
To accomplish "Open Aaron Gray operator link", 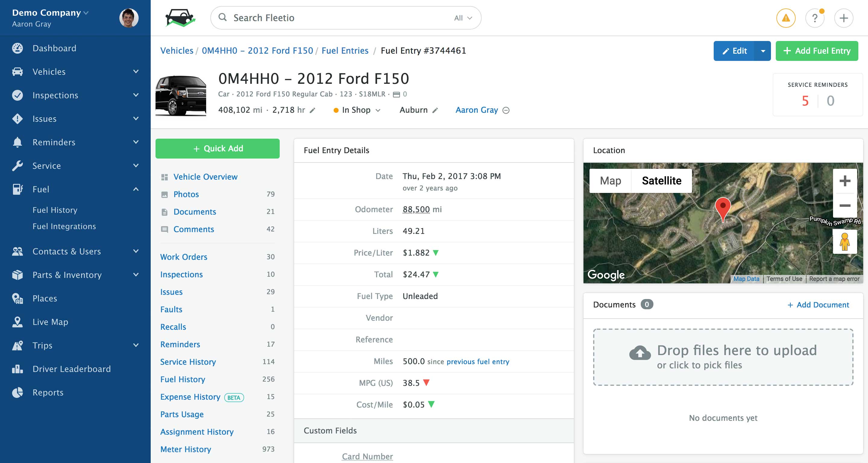I will pos(476,110).
